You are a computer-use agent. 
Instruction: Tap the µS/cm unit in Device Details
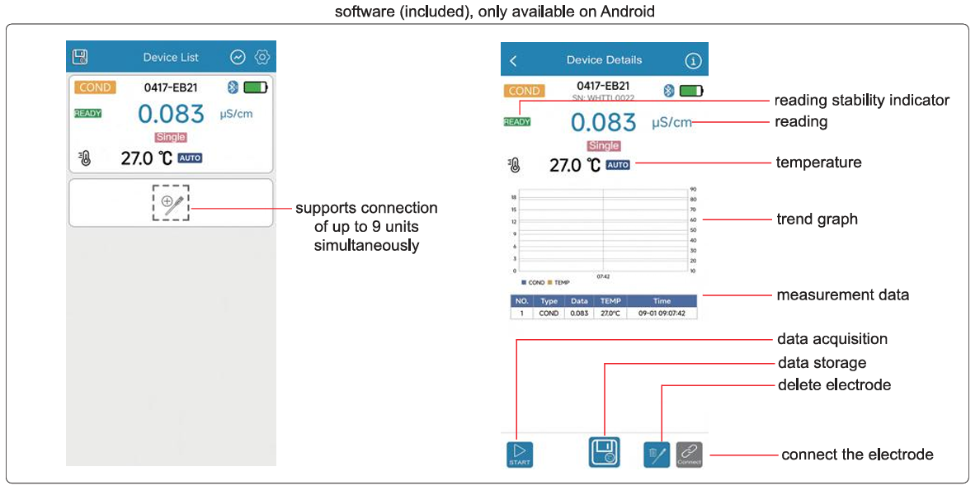click(x=671, y=122)
